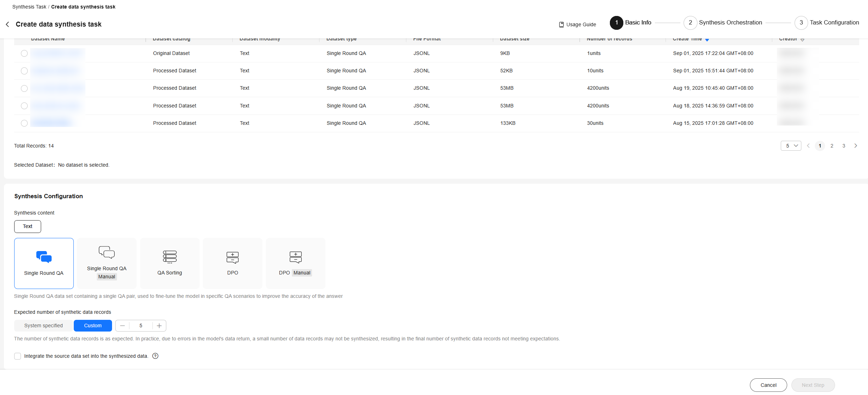
Task: Choose the Single Round QA Manual card
Action: tap(107, 263)
